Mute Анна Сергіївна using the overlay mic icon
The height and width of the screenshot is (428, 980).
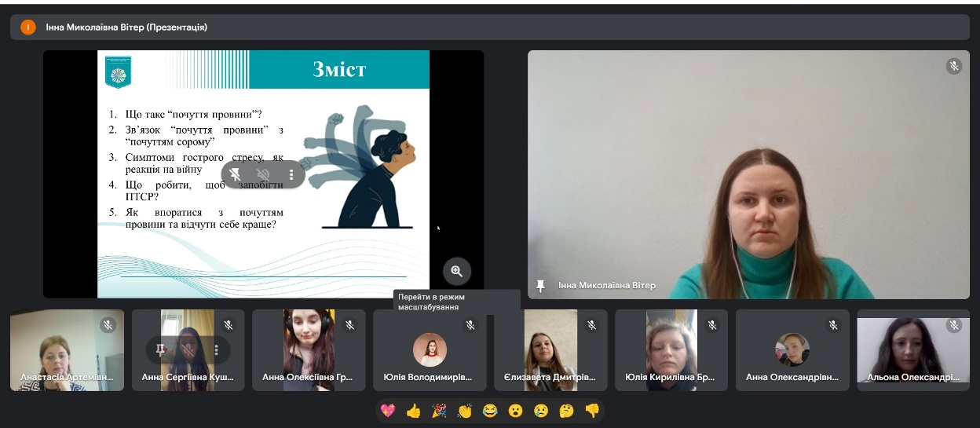click(x=188, y=349)
